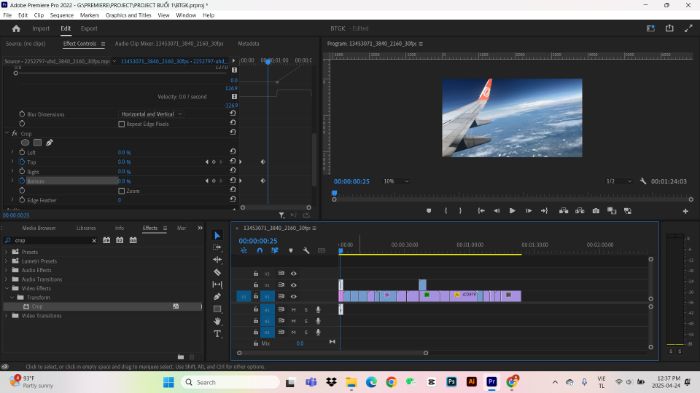Viewport: 700px width, 393px height.
Task: Add a marker in Program monitor
Action: [429, 211]
